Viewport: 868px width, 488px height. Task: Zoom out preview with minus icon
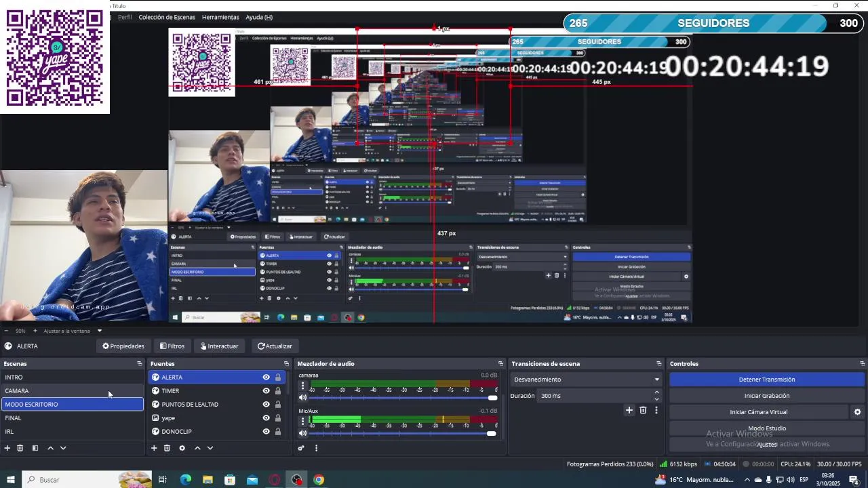[6, 331]
